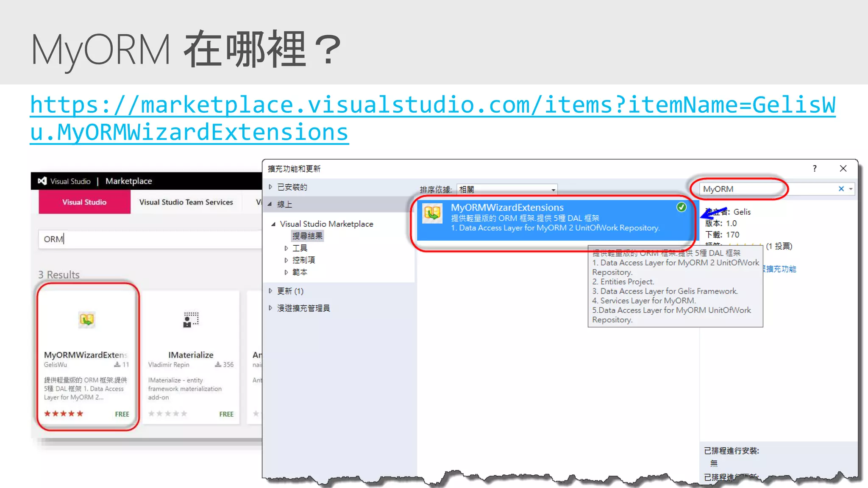Open help with the ? button

click(815, 169)
